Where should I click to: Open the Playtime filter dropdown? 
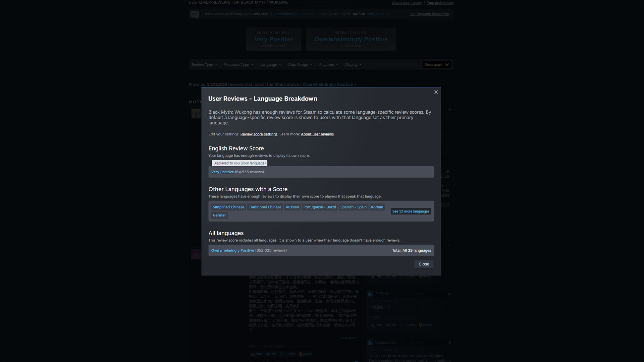pos(328,65)
